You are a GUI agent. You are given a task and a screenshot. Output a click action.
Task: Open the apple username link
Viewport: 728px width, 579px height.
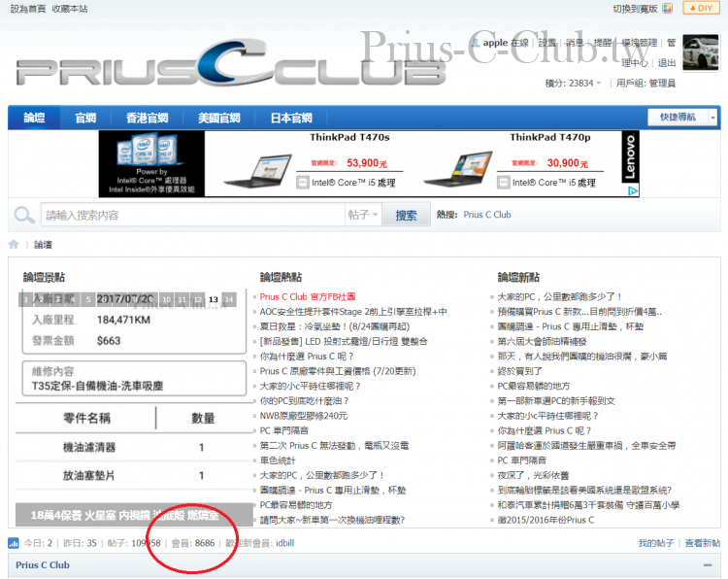coord(495,43)
